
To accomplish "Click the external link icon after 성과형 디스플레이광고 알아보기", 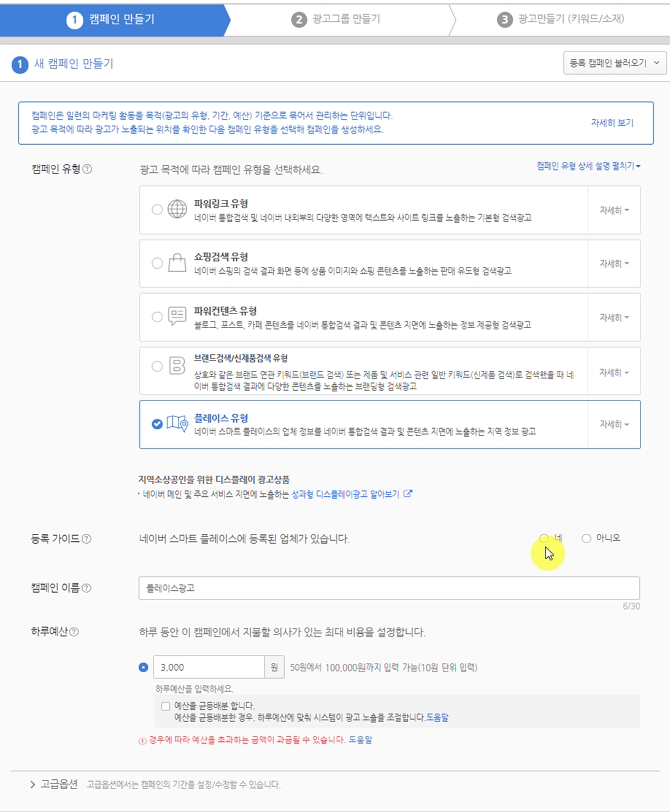I will pos(408,494).
